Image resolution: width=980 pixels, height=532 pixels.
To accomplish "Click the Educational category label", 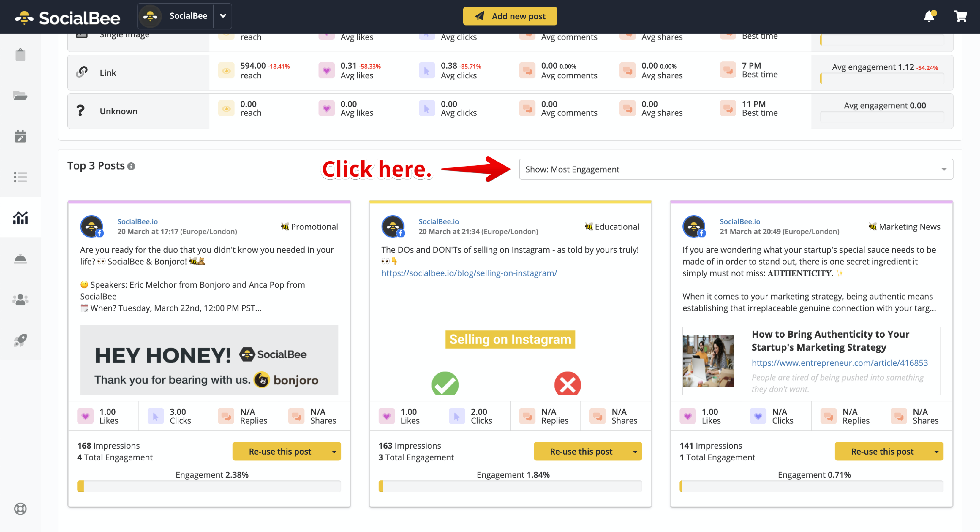I will click(612, 227).
